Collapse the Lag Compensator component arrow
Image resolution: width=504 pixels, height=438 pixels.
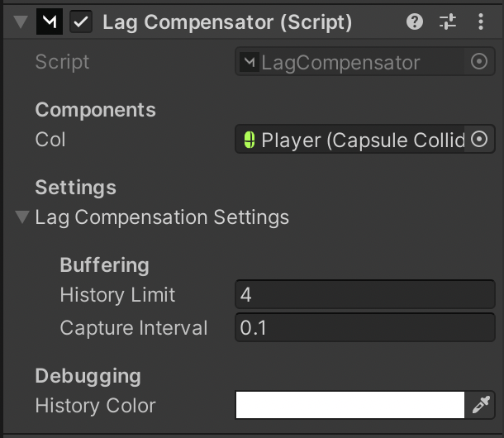21,22
